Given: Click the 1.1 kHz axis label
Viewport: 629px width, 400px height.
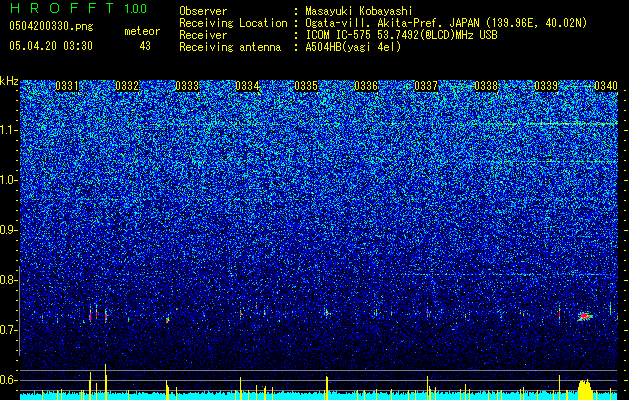Looking at the screenshot, I should click(7, 130).
